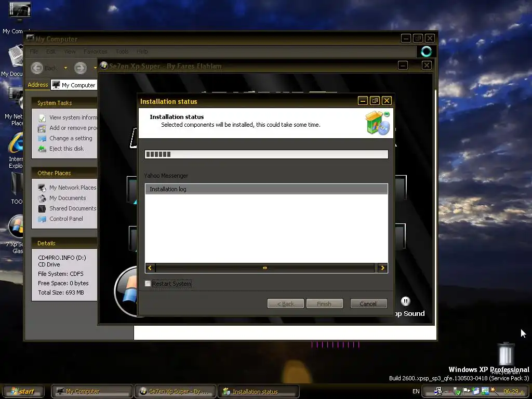Click View system information task

73,117
